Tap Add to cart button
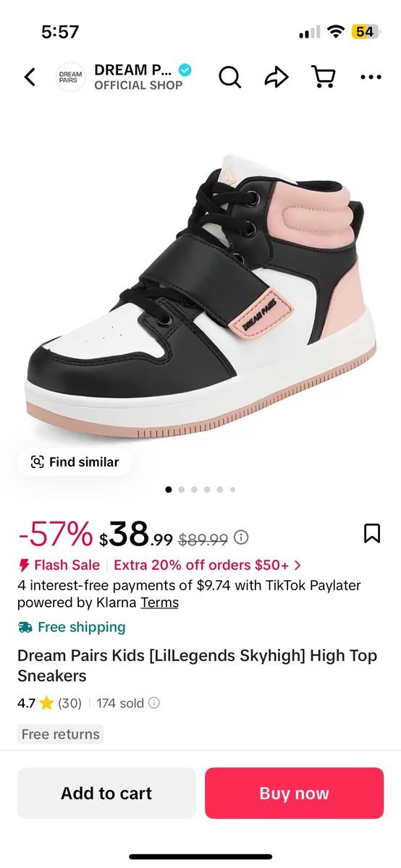 click(106, 793)
